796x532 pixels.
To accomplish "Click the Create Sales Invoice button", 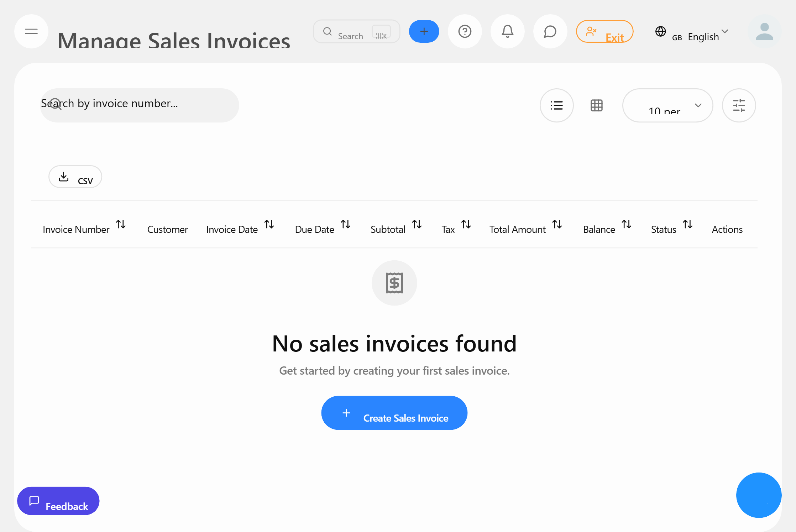I will (394, 413).
